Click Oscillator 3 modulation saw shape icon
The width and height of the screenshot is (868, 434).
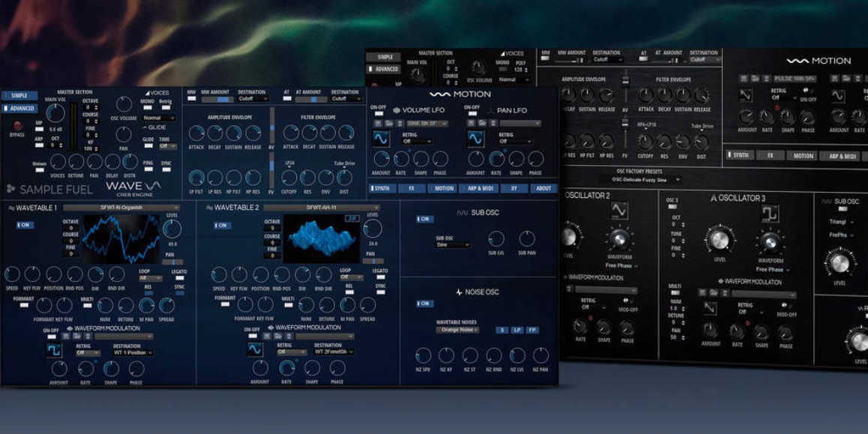[710, 308]
